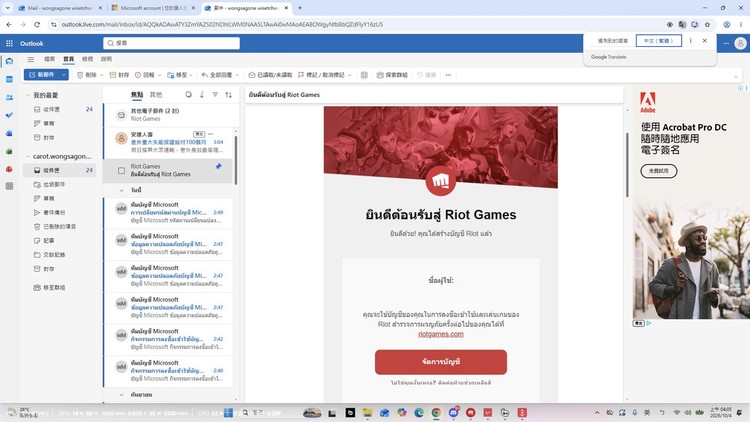This screenshot has height=422, width=750.
Task: Click the Read/Unread (已讀取/未讀取) envelope icon
Action: 252,75
